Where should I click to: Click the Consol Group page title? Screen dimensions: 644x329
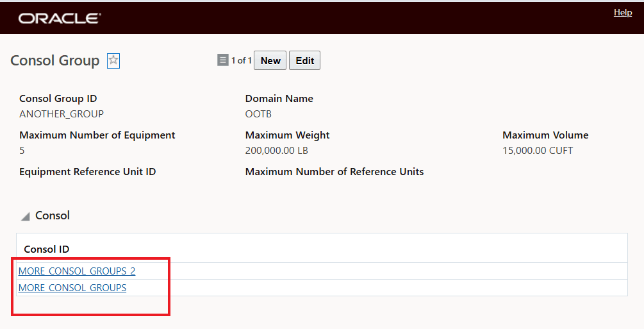pos(54,60)
